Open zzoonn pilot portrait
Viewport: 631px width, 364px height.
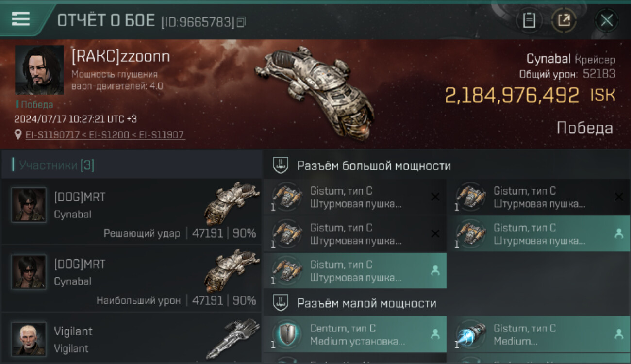(x=39, y=70)
